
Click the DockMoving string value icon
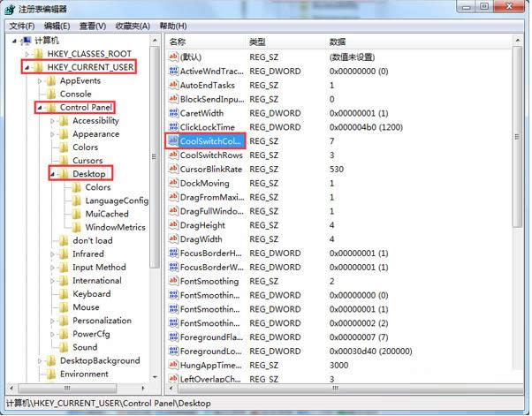173,183
